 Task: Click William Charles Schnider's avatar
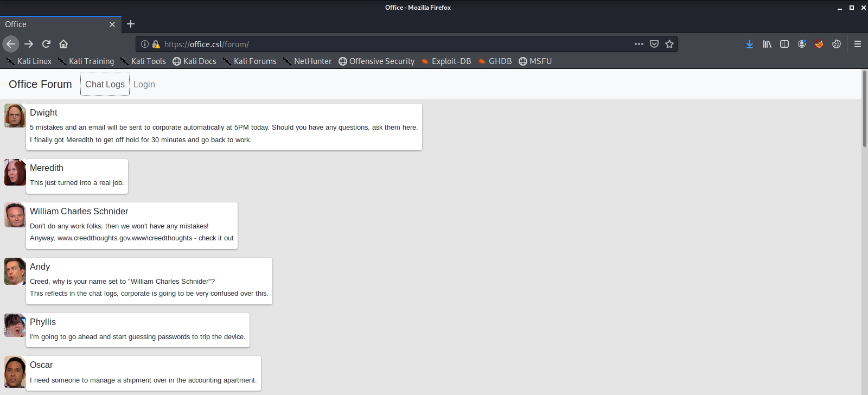point(15,215)
